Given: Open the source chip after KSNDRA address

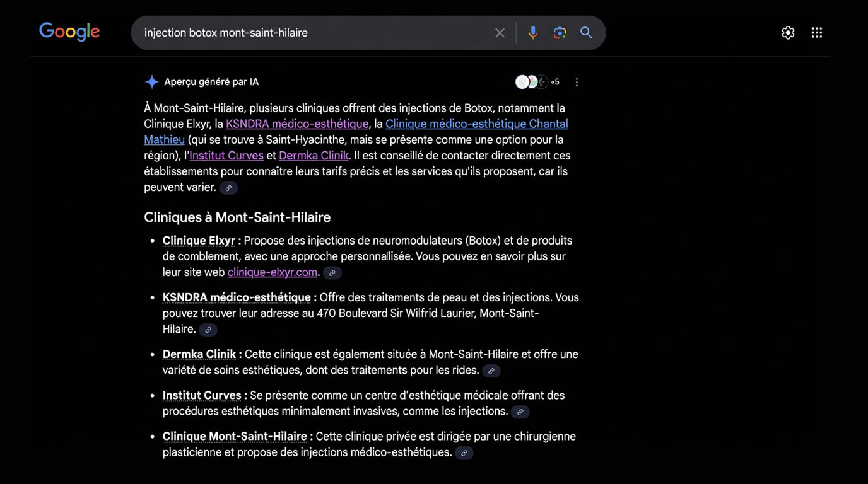Looking at the screenshot, I should (x=208, y=330).
